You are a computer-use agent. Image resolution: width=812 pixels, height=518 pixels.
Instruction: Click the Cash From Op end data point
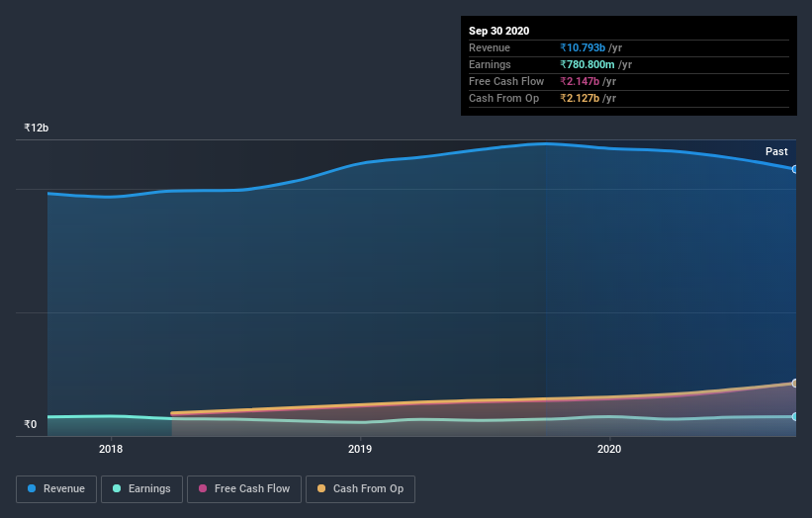(795, 384)
